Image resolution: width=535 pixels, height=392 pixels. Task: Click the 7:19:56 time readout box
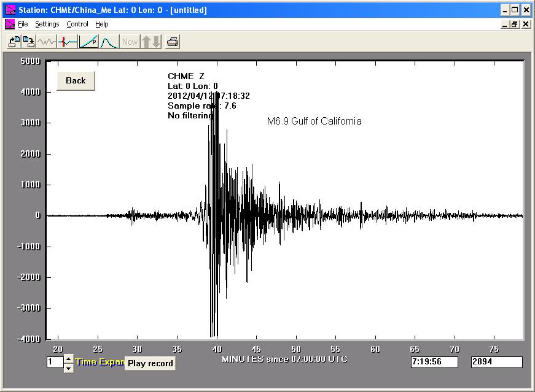[x=434, y=363]
